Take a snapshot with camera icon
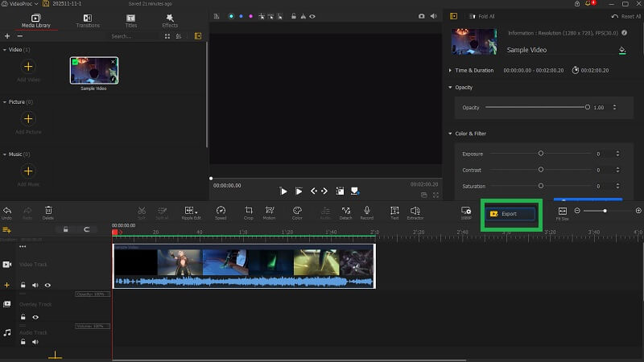 [x=421, y=15]
